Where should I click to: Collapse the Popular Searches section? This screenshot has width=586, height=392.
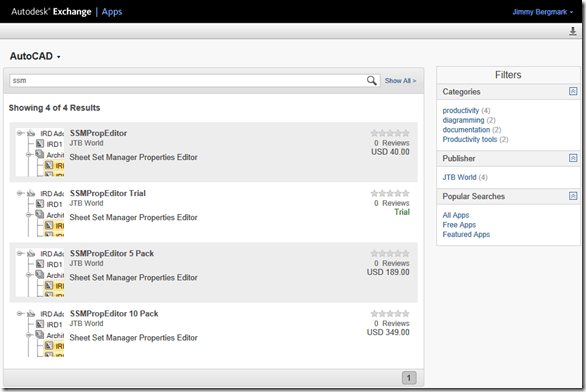pyautogui.click(x=573, y=196)
